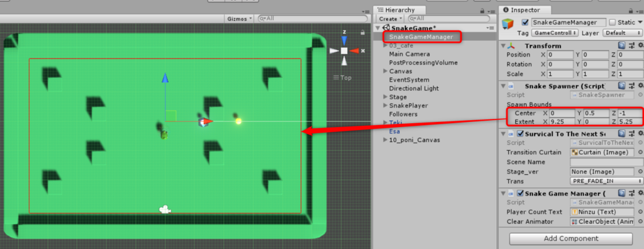Viewport: 644px width, 249px height.
Task: Select Main Camera in Hierarchy
Action: (x=409, y=54)
